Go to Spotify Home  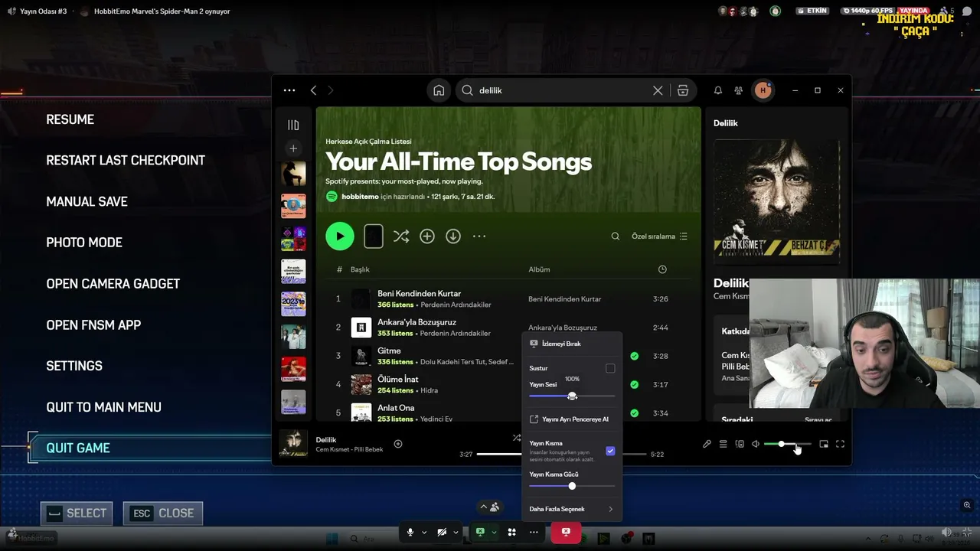tap(439, 90)
